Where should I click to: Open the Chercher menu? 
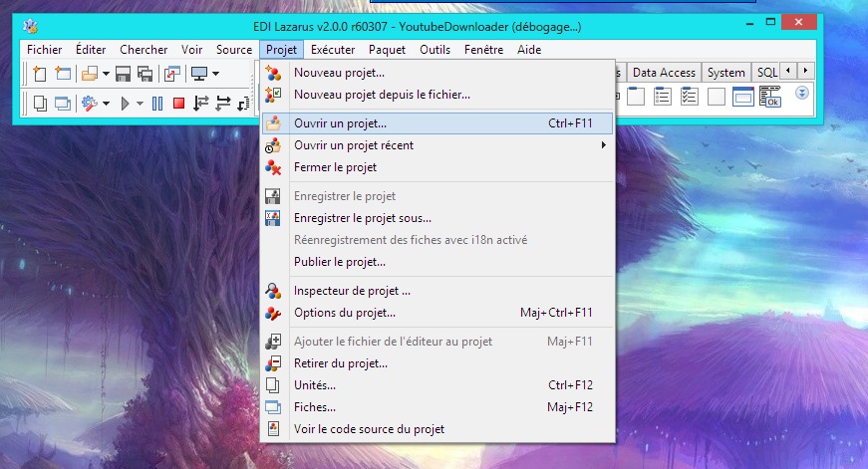coord(144,50)
